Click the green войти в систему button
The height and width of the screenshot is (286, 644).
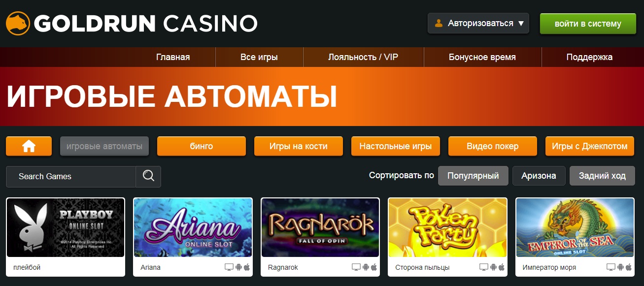[x=588, y=24]
